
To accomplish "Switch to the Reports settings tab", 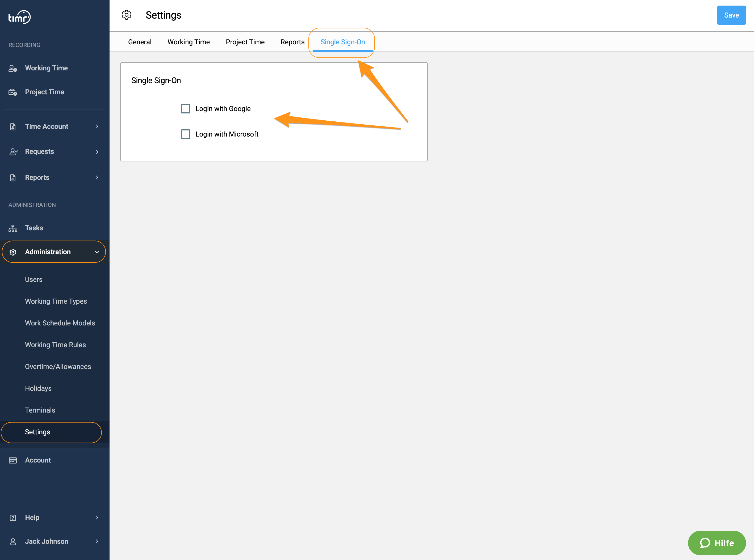I will click(292, 42).
